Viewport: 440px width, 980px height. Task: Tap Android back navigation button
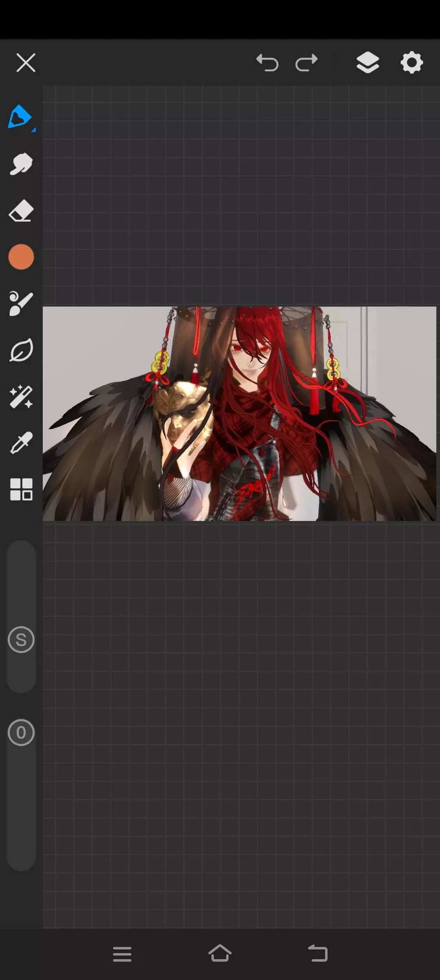[x=318, y=954]
